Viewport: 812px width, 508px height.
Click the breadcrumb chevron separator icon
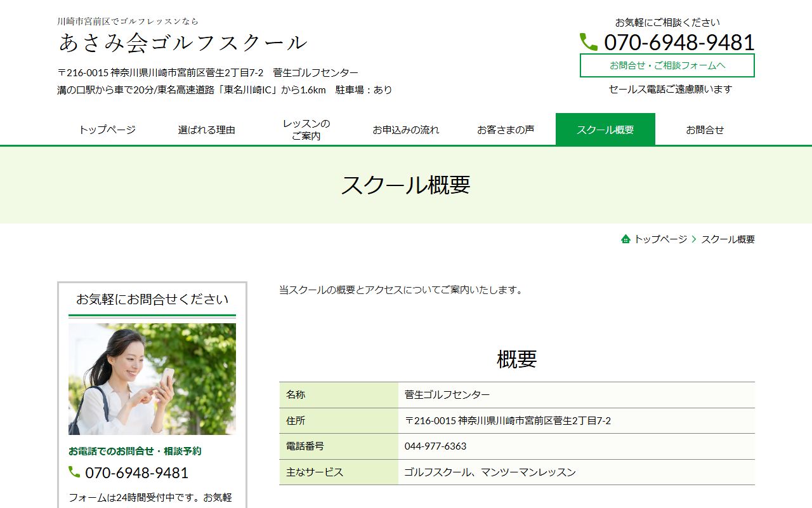(x=694, y=239)
